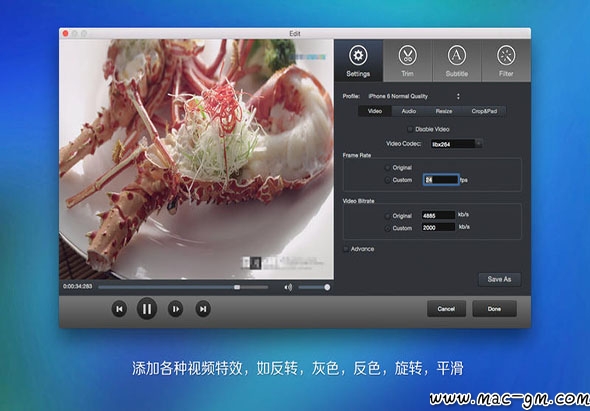Step forward one frame
This screenshot has height=411, width=590.
coord(175,309)
